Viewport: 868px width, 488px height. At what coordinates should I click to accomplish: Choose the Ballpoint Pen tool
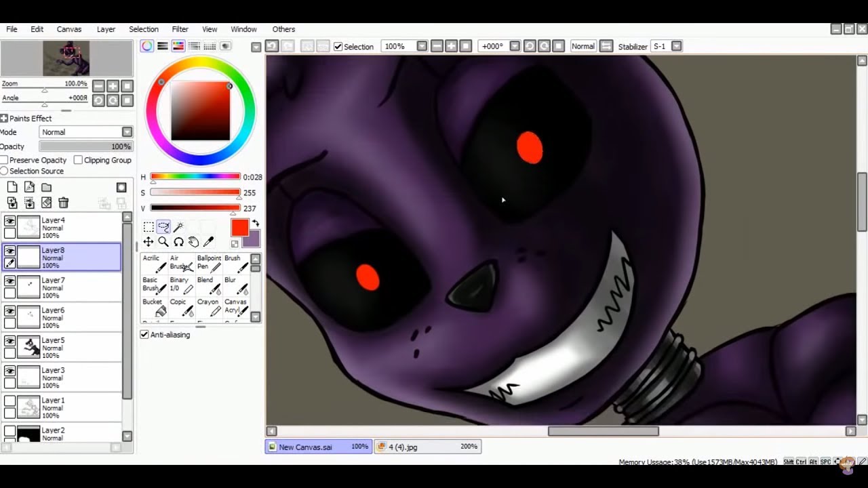coord(209,263)
